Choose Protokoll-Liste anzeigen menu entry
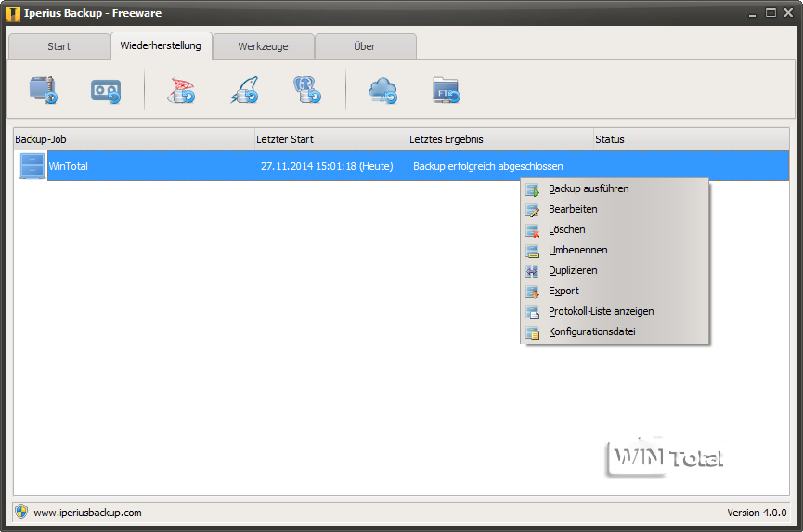This screenshot has height=532, width=803. [x=615, y=312]
